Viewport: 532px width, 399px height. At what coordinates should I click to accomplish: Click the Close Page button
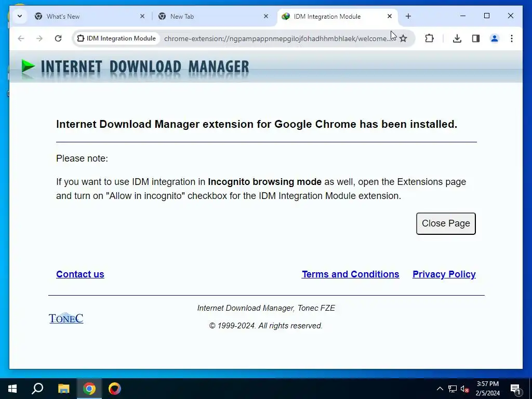coord(446,223)
